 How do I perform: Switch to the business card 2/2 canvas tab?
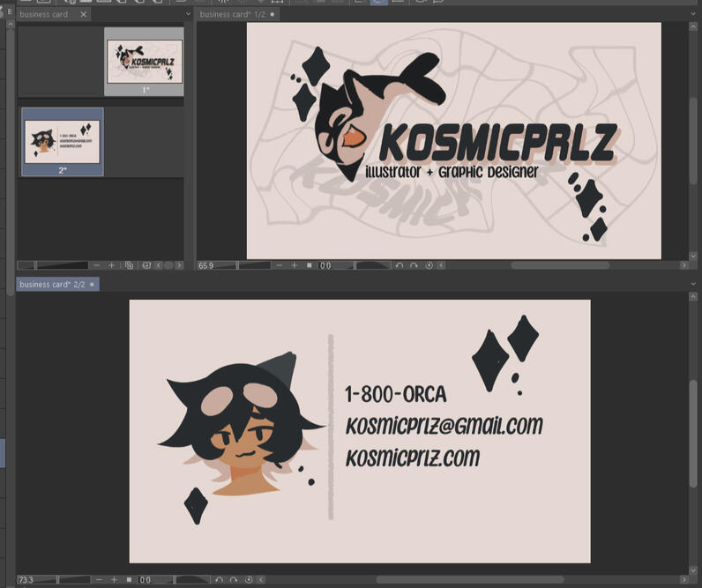[57, 284]
